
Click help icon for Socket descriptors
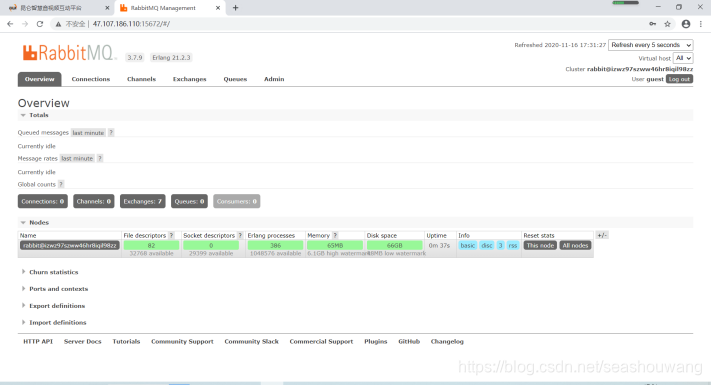240,235
